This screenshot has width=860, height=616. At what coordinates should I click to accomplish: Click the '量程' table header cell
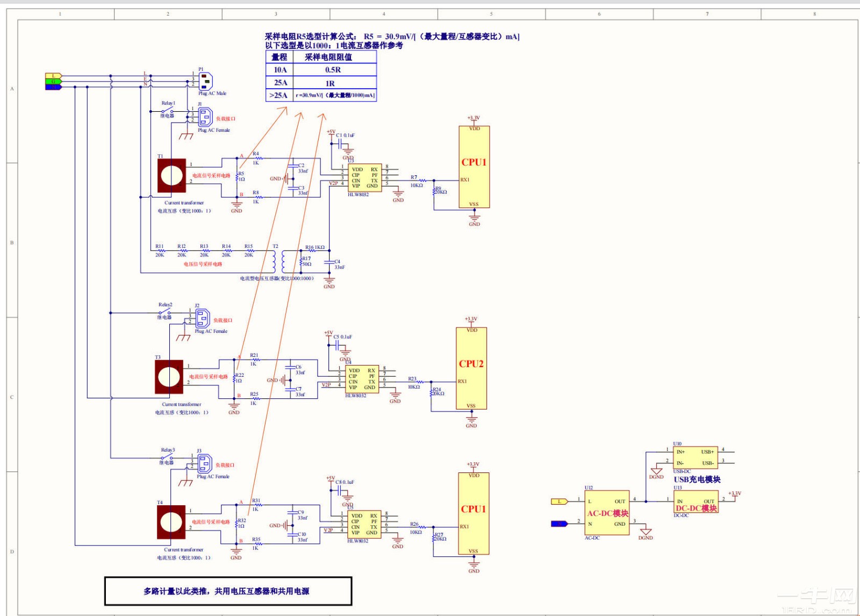point(279,57)
